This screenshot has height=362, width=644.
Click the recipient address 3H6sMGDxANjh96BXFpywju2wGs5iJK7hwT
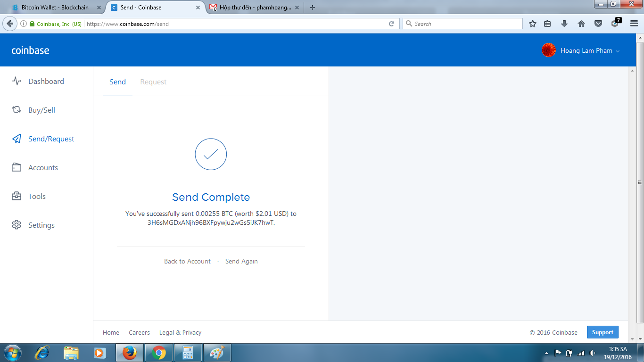pos(211,222)
